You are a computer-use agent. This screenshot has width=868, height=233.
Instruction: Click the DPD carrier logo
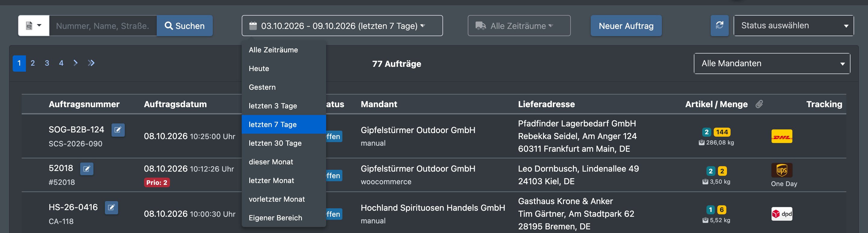pyautogui.click(x=782, y=214)
